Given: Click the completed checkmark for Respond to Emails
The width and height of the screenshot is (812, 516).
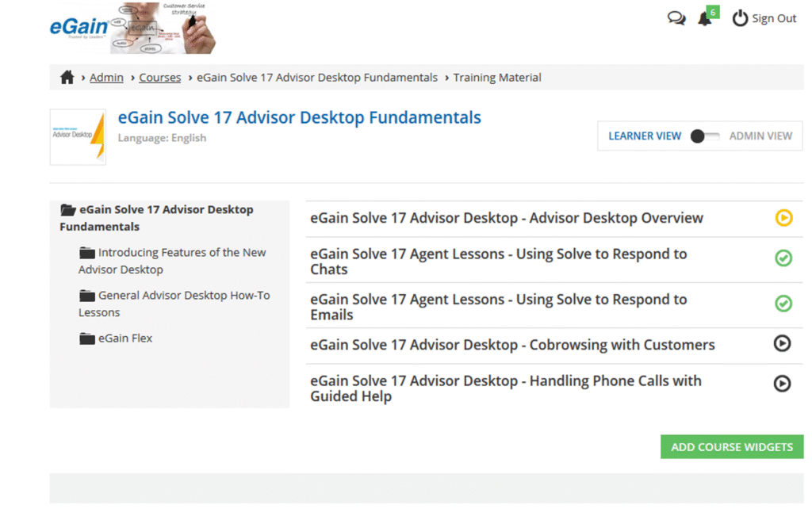Looking at the screenshot, I should 783,304.
